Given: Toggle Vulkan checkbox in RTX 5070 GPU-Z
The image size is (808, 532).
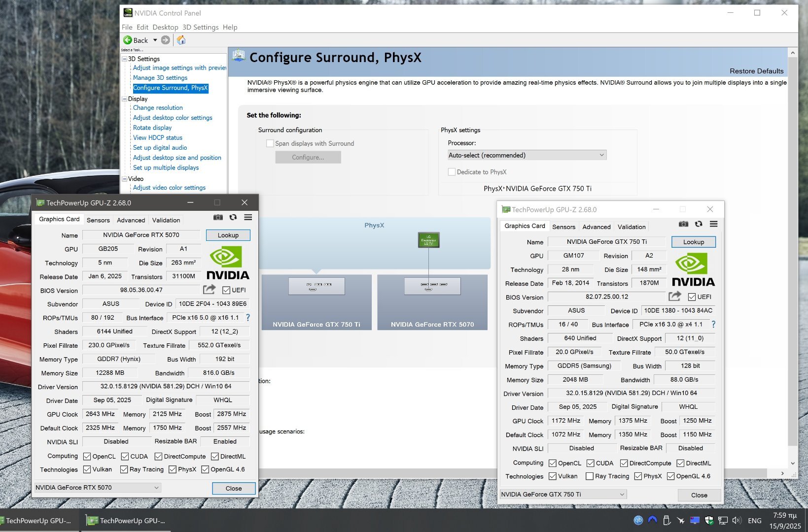Looking at the screenshot, I should click(87, 469).
